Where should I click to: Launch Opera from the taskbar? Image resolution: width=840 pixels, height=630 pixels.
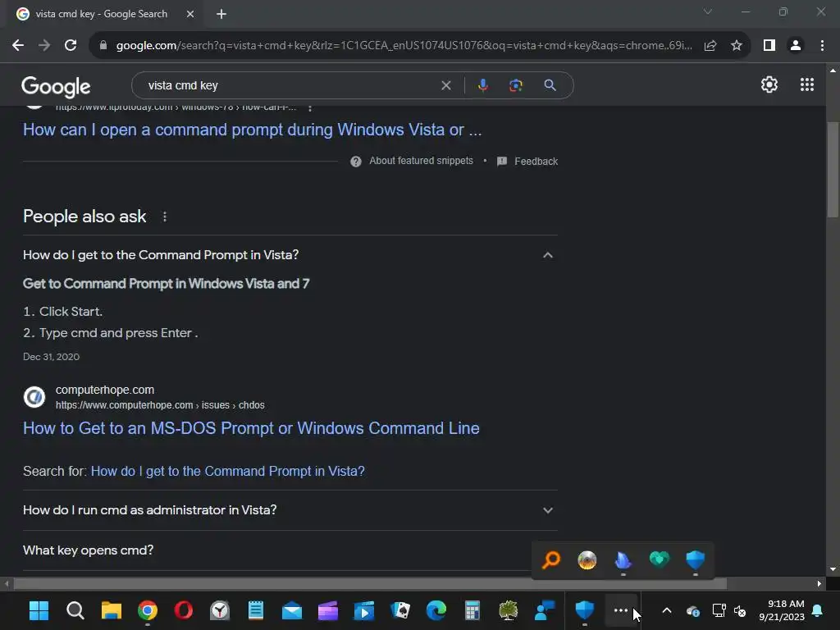183,610
